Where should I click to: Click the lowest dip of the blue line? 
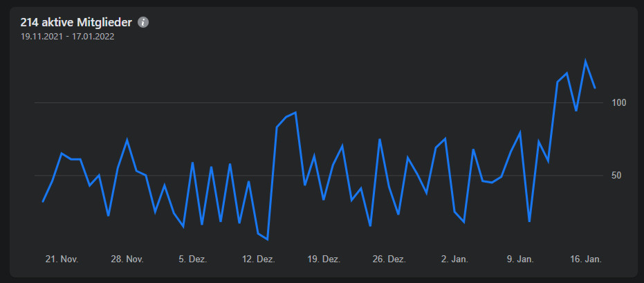267,239
